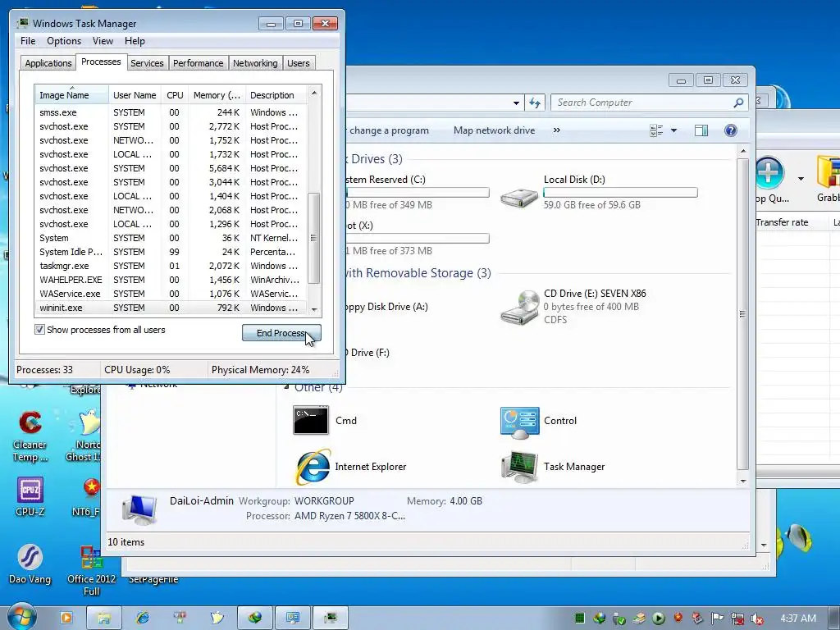The image size is (840, 630).
Task: Open the Options menu in Task Manager
Action: pyautogui.click(x=64, y=41)
